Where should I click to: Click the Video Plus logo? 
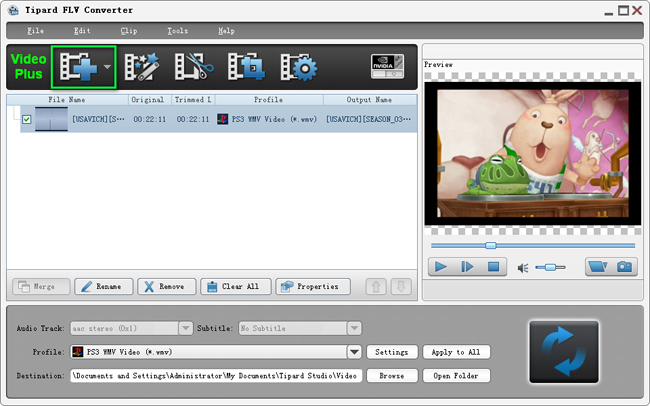(28, 66)
